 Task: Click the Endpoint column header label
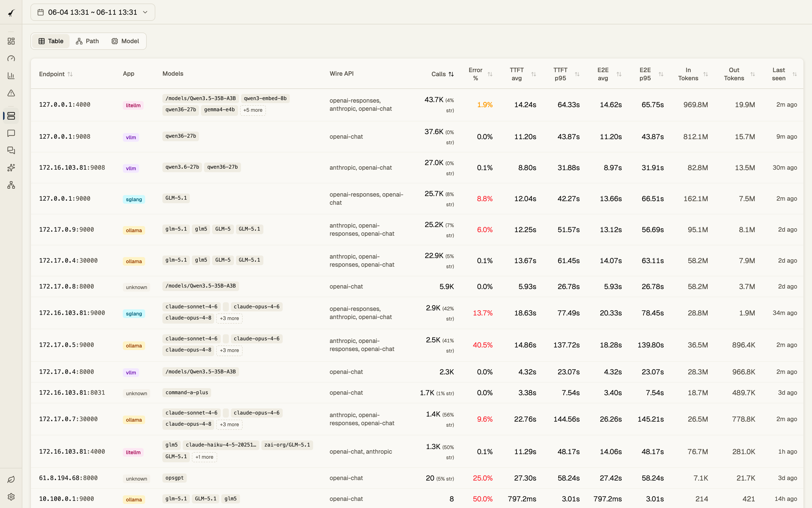pyautogui.click(x=52, y=74)
